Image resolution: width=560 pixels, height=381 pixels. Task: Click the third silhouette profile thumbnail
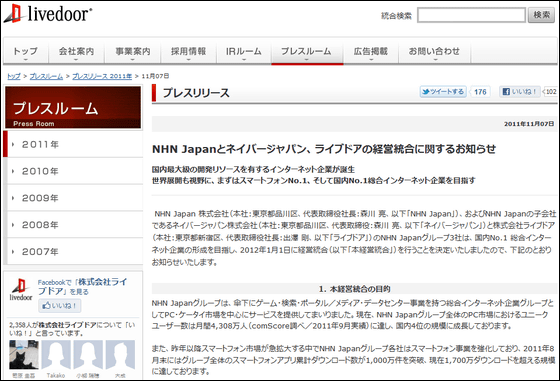click(88, 355)
